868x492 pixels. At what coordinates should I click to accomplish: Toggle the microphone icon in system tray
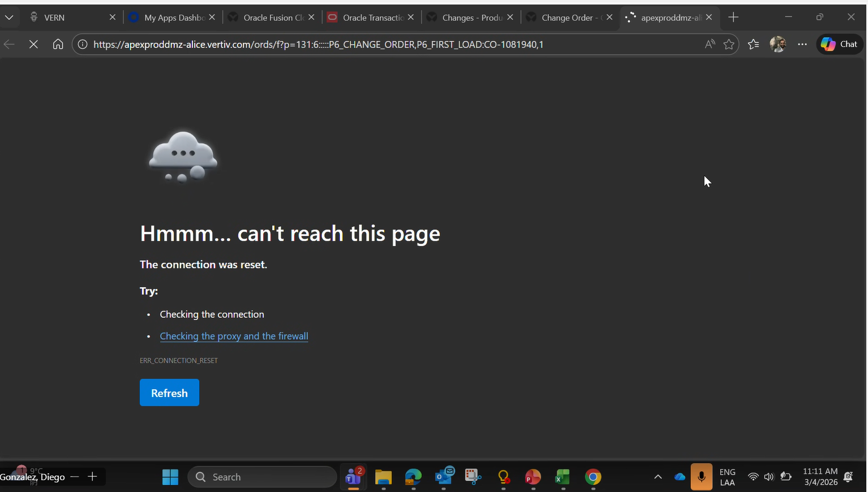[701, 477]
